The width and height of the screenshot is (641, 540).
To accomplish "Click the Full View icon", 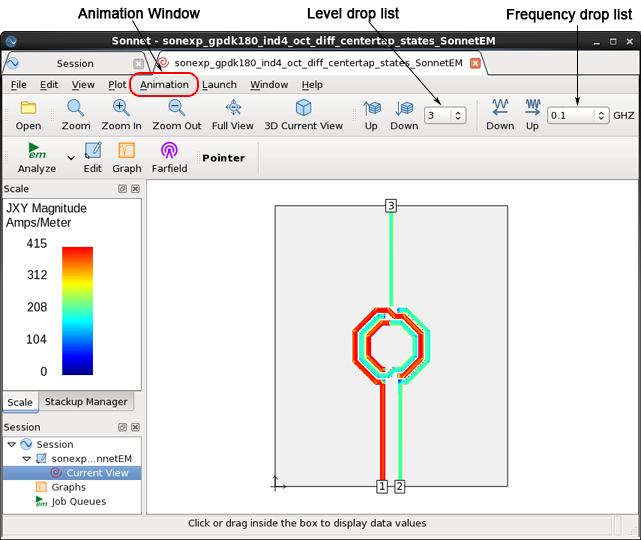I will (233, 115).
